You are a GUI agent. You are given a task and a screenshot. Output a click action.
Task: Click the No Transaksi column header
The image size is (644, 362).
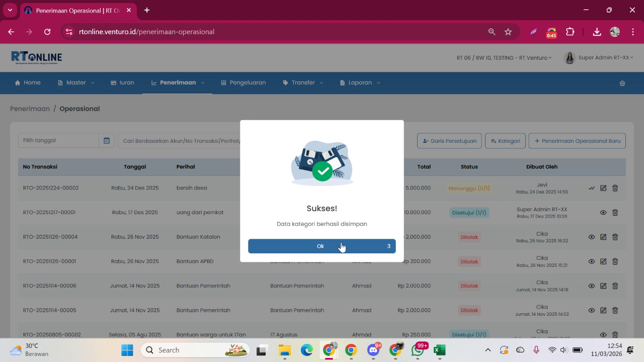click(x=40, y=167)
